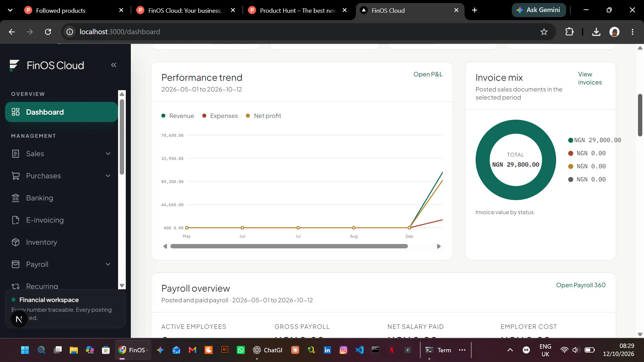Click the chart horizontal scrollbar thumb
Image resolution: width=644 pixels, height=362 pixels.
(x=289, y=246)
